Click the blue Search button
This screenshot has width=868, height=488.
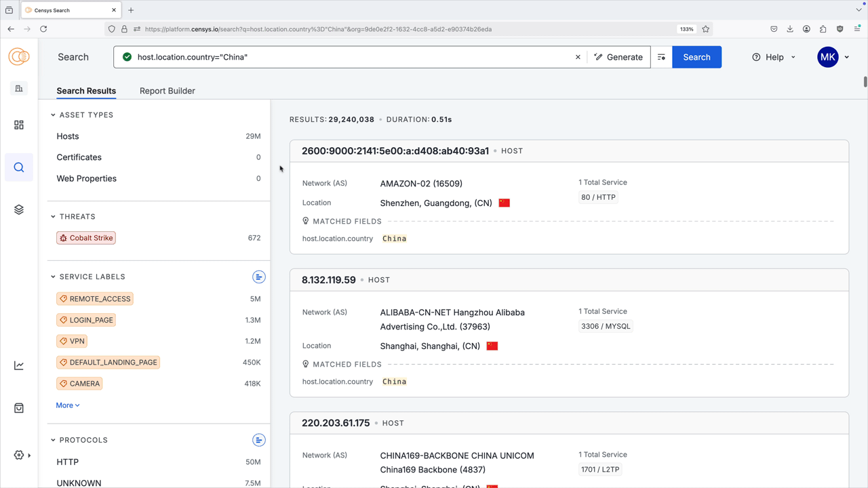696,57
